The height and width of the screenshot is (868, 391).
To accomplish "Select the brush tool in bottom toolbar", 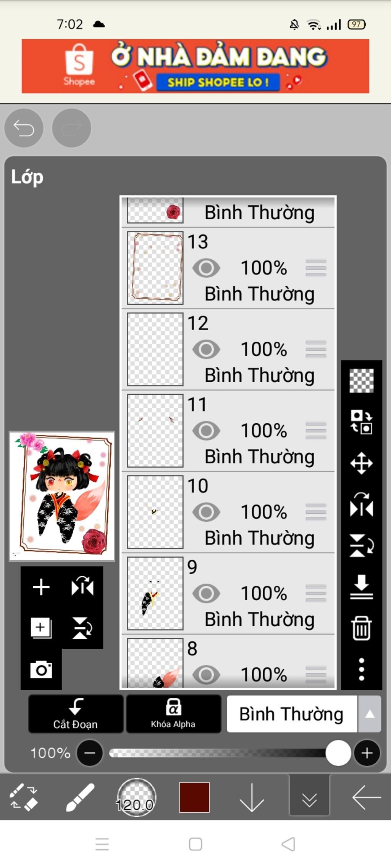I will coord(80,797).
